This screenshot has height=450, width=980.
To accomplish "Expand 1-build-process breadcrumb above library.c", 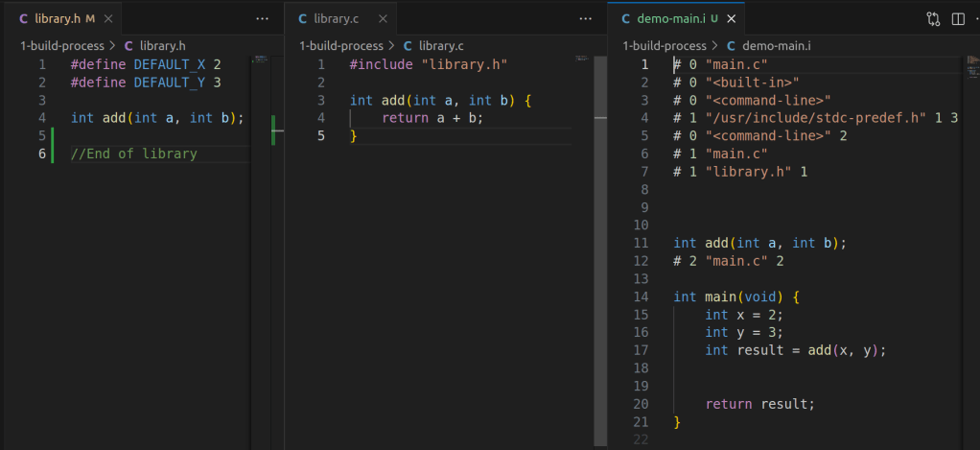I will pyautogui.click(x=340, y=45).
